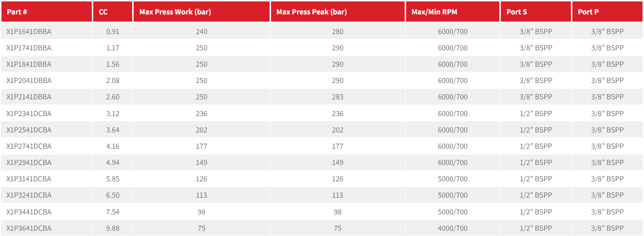Click the Max Press Work (bar) header
Screen dimensions: 644x236
coord(175,12)
